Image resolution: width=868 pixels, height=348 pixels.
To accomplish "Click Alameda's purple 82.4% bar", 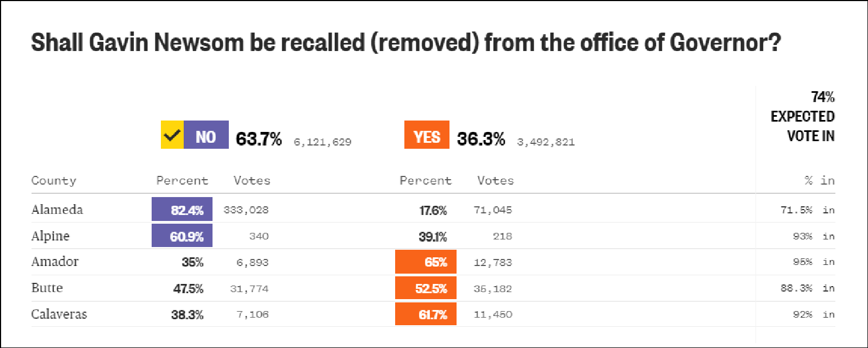I will (182, 210).
